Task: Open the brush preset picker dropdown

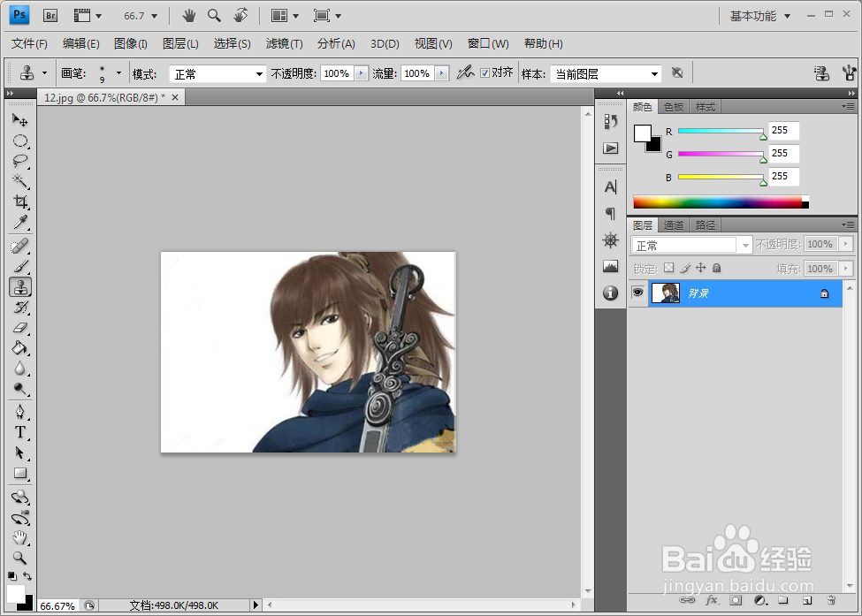Action: 118,73
